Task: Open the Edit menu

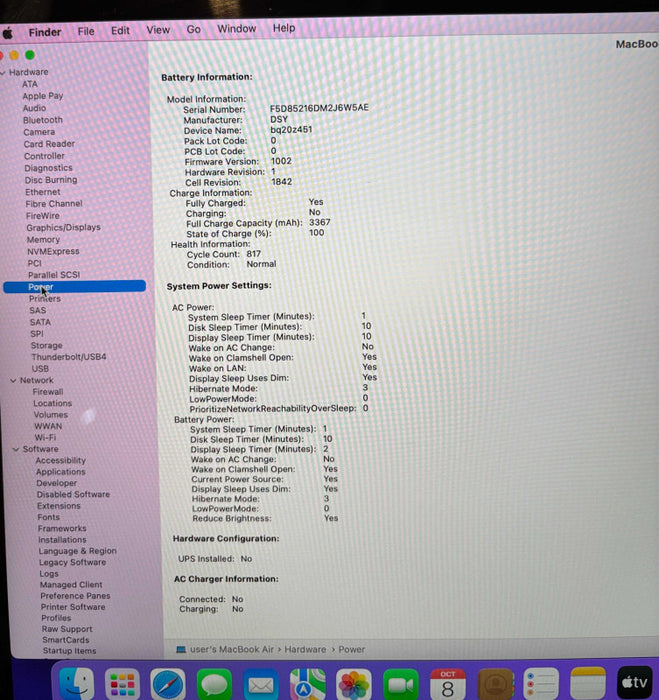Action: pyautogui.click(x=120, y=30)
